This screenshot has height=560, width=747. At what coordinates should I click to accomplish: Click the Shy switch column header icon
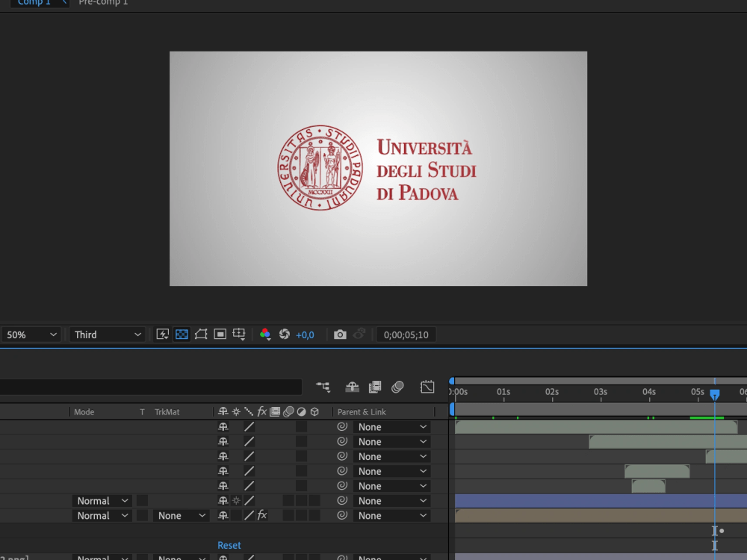coord(223,412)
